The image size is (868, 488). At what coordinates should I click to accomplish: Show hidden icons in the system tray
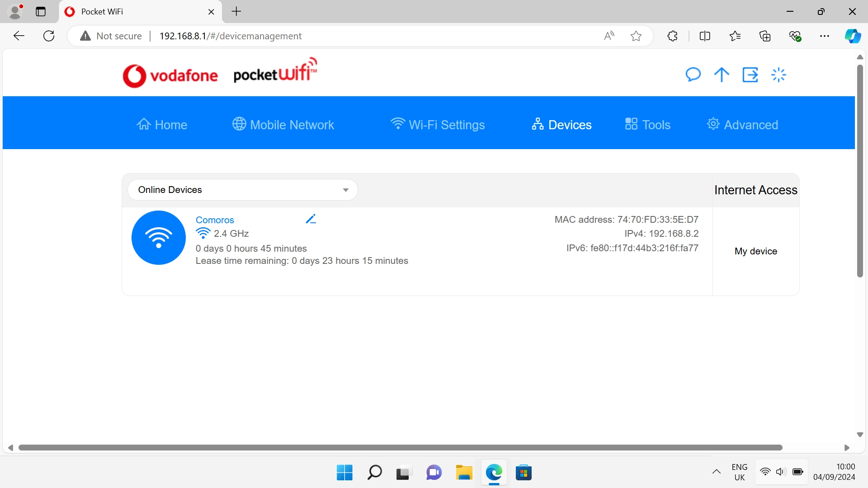[717, 472]
